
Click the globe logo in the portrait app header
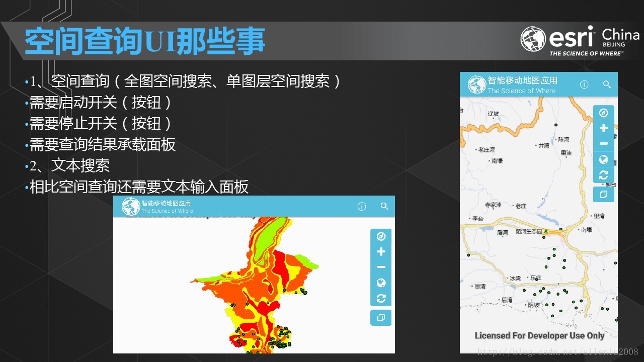[477, 84]
